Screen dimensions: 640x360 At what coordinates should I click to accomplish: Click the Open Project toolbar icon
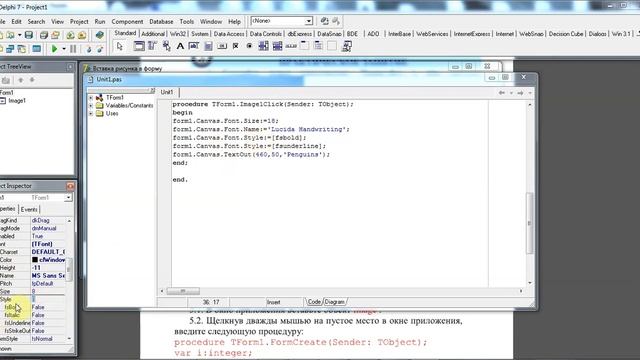(56, 35)
